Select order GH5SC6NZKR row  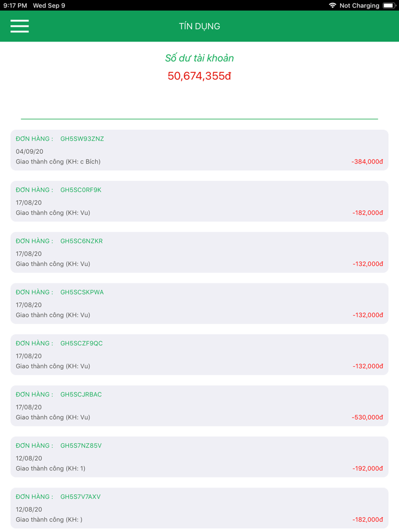(199, 252)
